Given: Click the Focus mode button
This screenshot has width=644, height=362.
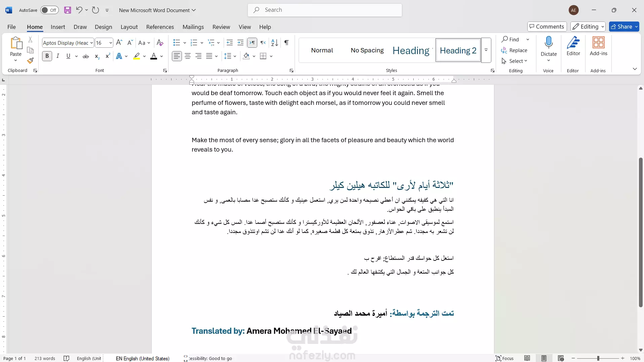Looking at the screenshot, I should [505, 358].
